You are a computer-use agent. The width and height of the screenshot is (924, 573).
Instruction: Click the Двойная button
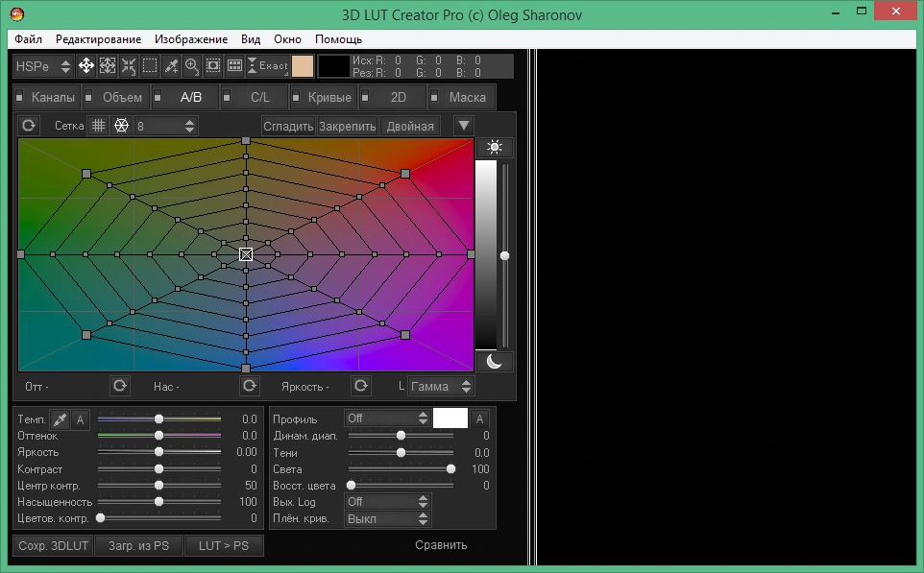pos(410,126)
